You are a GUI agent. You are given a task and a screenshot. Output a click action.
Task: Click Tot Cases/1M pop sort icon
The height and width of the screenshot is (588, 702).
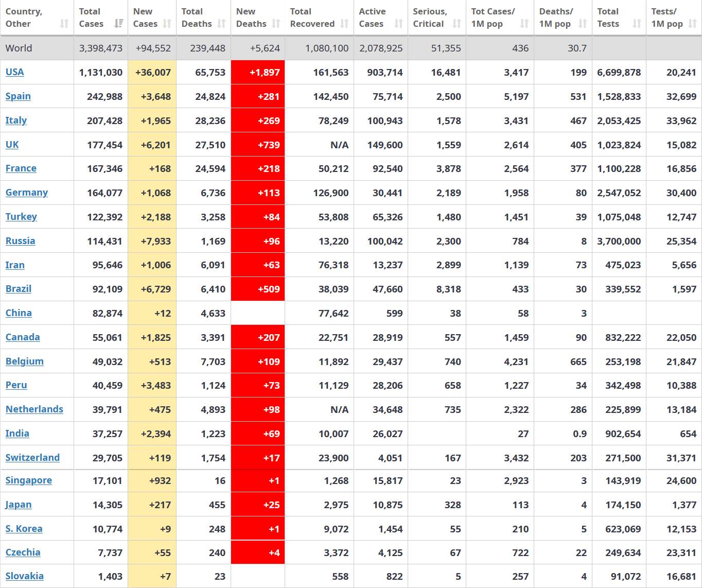coord(524,24)
